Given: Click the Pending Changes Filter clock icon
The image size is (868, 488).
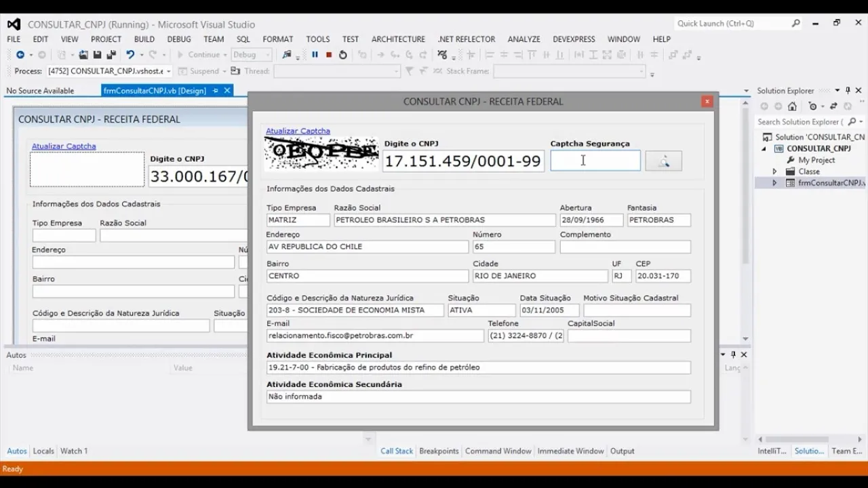Looking at the screenshot, I should 812,106.
